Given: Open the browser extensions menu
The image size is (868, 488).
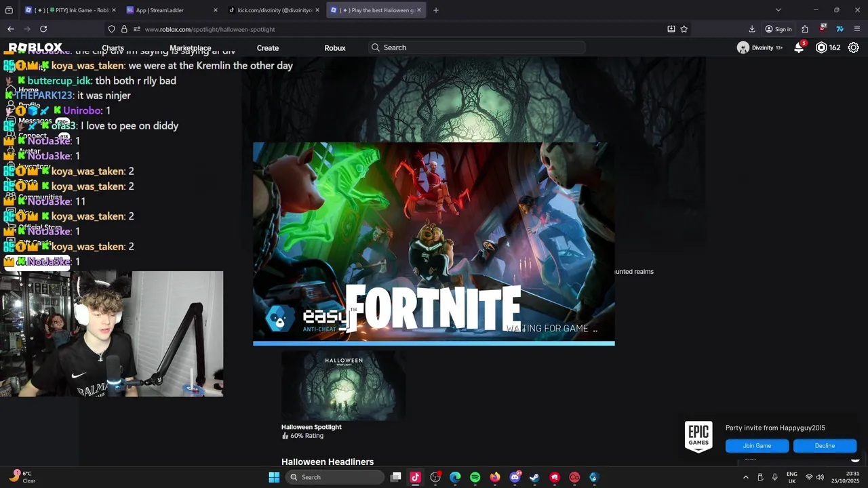Looking at the screenshot, I should pos(805,29).
